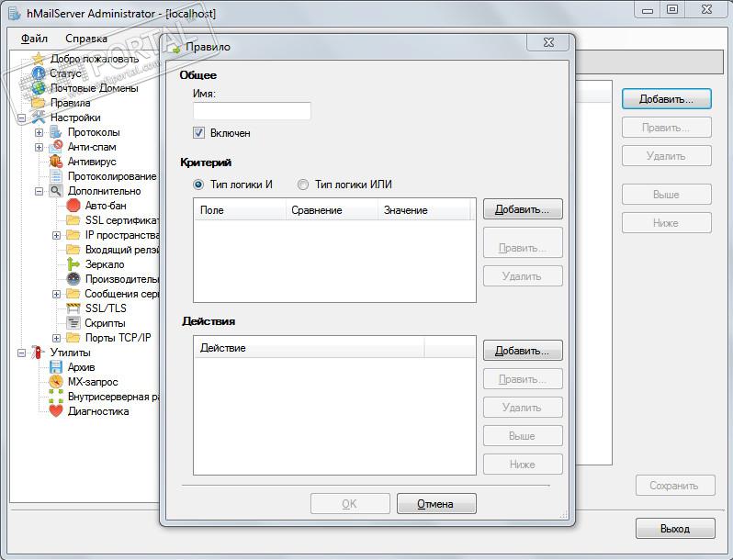The height and width of the screenshot is (560, 733).
Task: Click the Протоколы server icon
Action: 56,132
